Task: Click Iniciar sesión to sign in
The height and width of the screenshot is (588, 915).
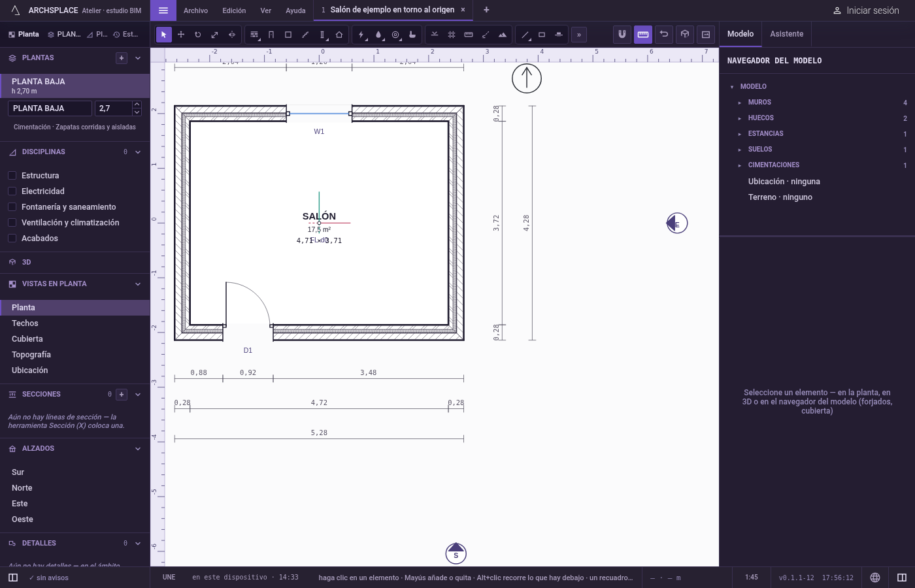Action: 866,10
